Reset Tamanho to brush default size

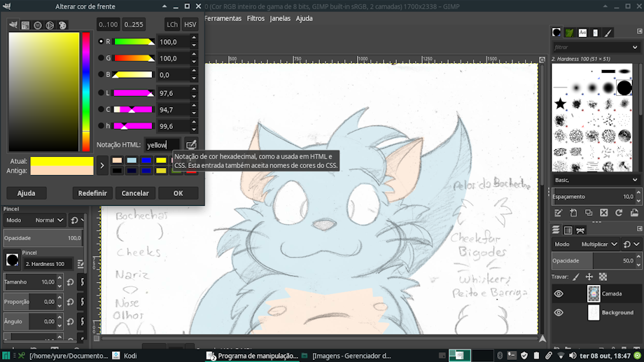click(x=70, y=282)
